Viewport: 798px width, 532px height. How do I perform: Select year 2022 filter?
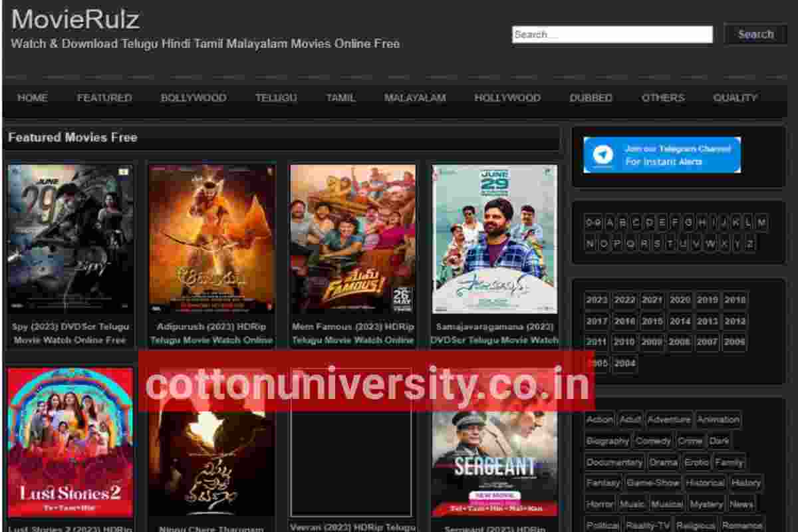click(x=624, y=300)
